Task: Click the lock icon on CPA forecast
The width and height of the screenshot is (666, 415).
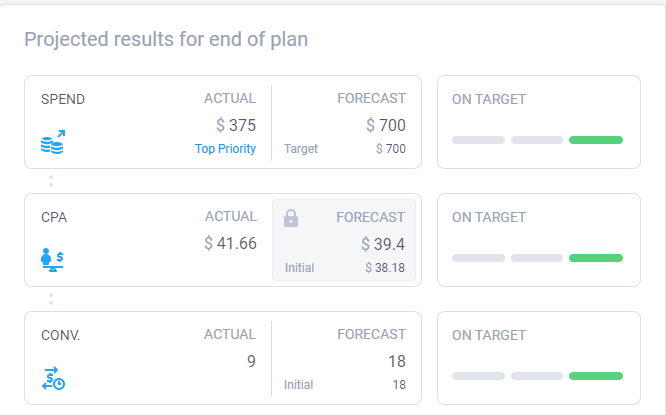Action: (291, 218)
